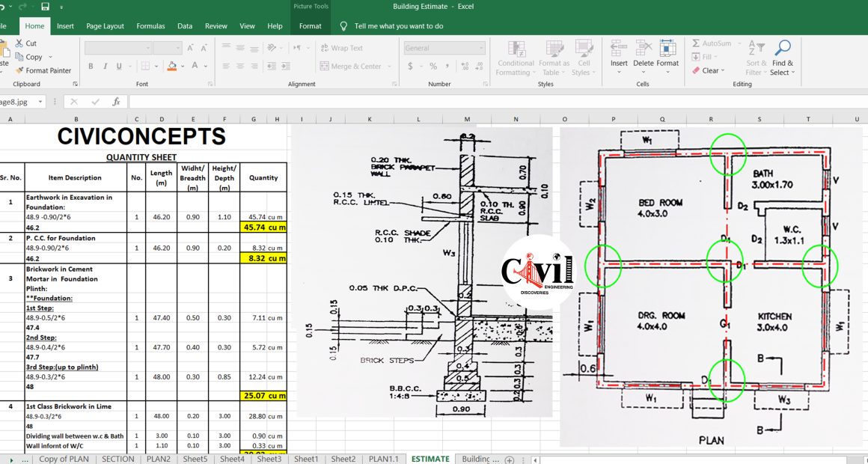
Task: Select the wall section drawing image
Action: tap(424, 272)
